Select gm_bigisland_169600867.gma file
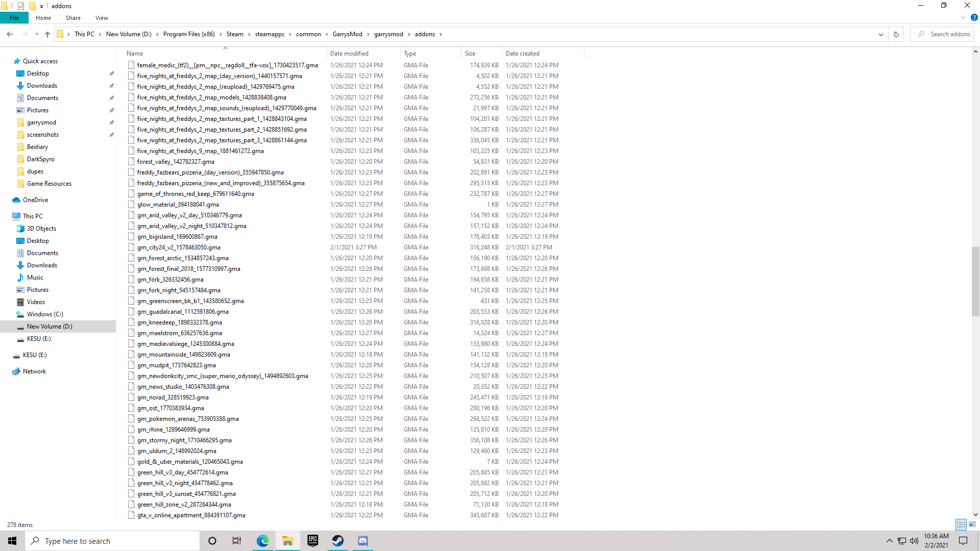980x551 pixels. point(177,237)
